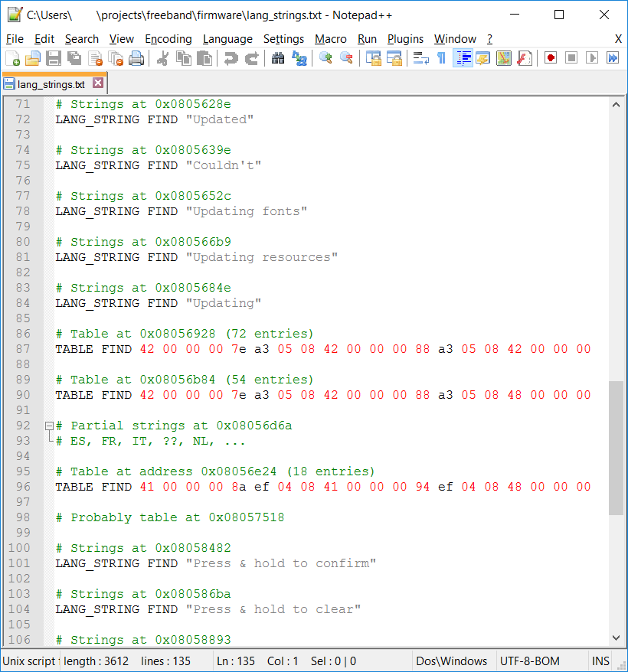Copy the selection with the Copy toolbar icon
628x672 pixels.
pos(184,58)
